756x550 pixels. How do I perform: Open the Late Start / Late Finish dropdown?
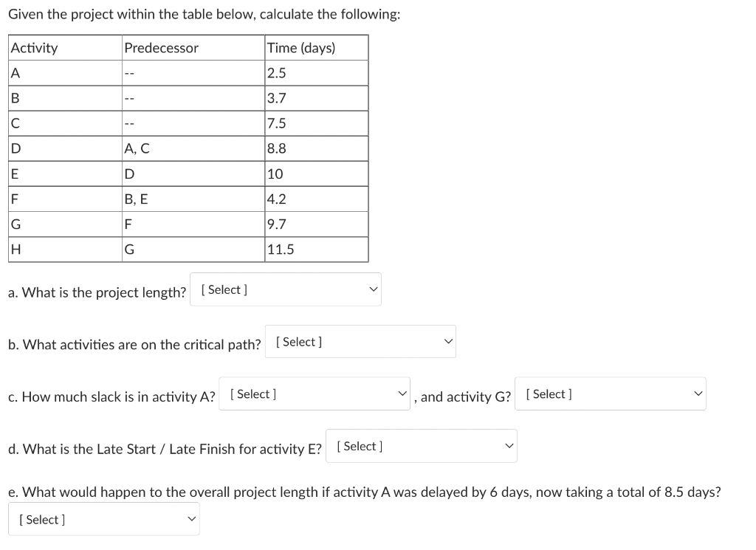(x=421, y=446)
